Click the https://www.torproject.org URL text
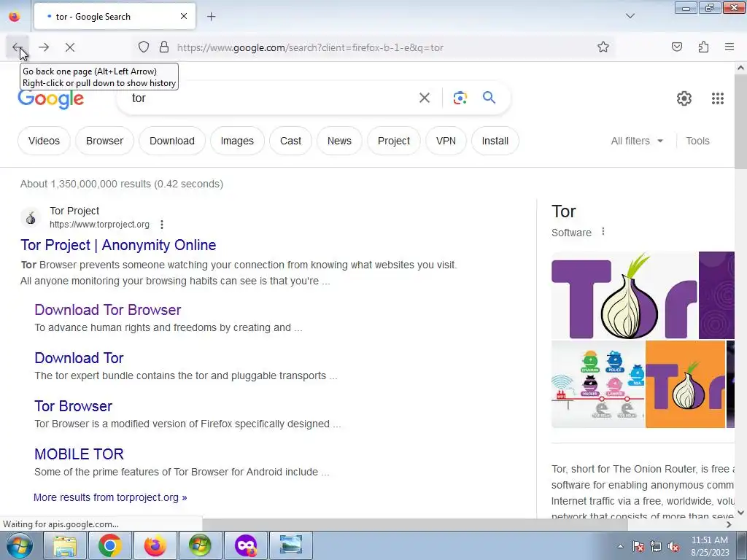This screenshot has height=560, width=747. point(99,225)
